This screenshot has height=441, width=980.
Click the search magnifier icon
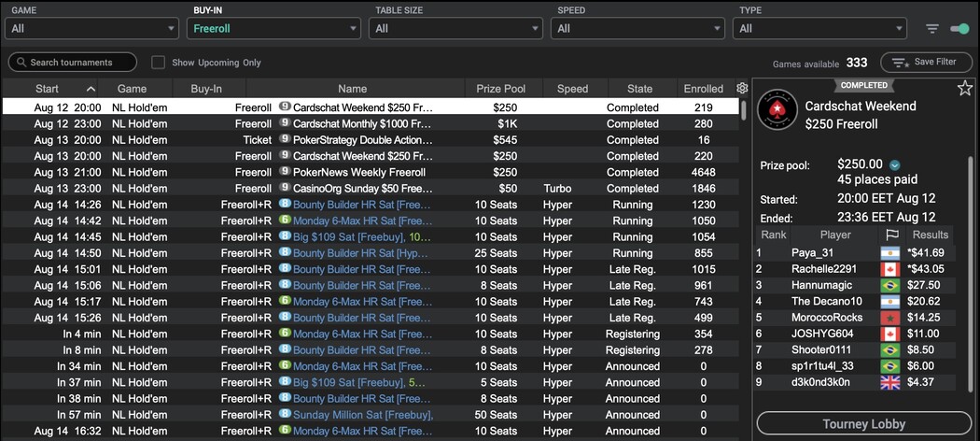[x=21, y=63]
